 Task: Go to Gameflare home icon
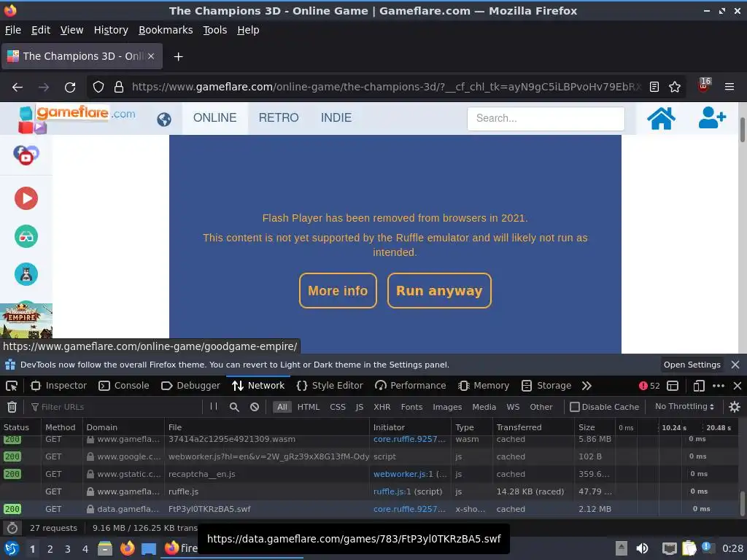click(661, 118)
